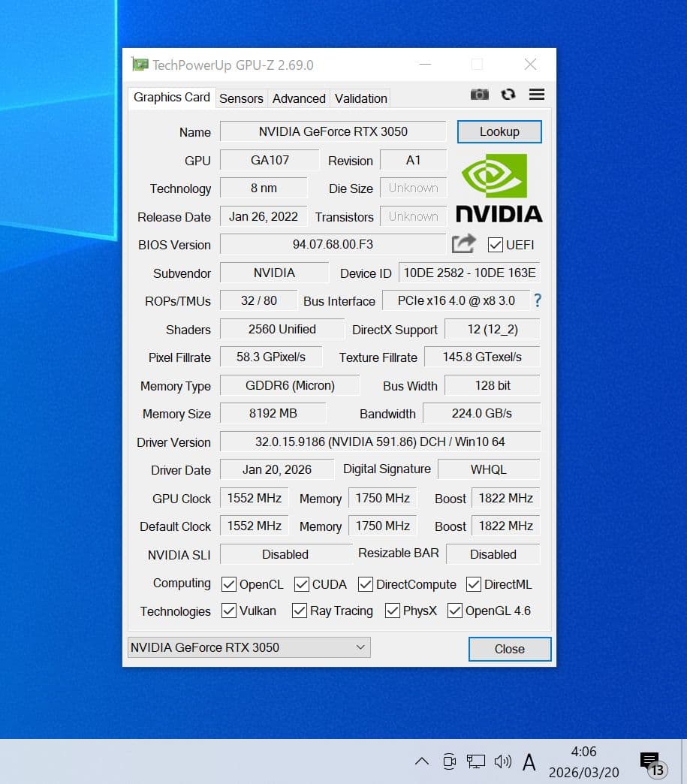
Task: Click the Technology 8 nm field
Action: point(264,188)
